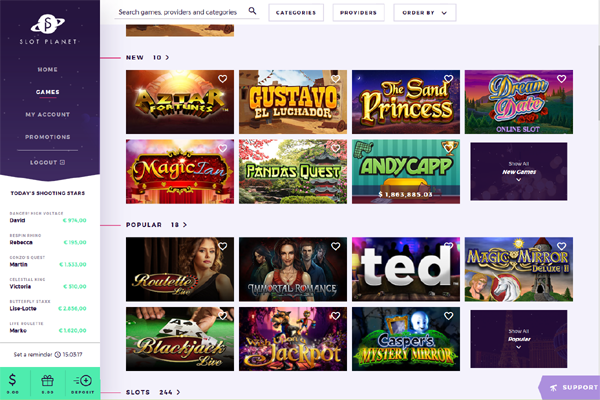Viewport: 600px width, 400px height.
Task: Launch The Sand Princess game
Action: pos(406,102)
